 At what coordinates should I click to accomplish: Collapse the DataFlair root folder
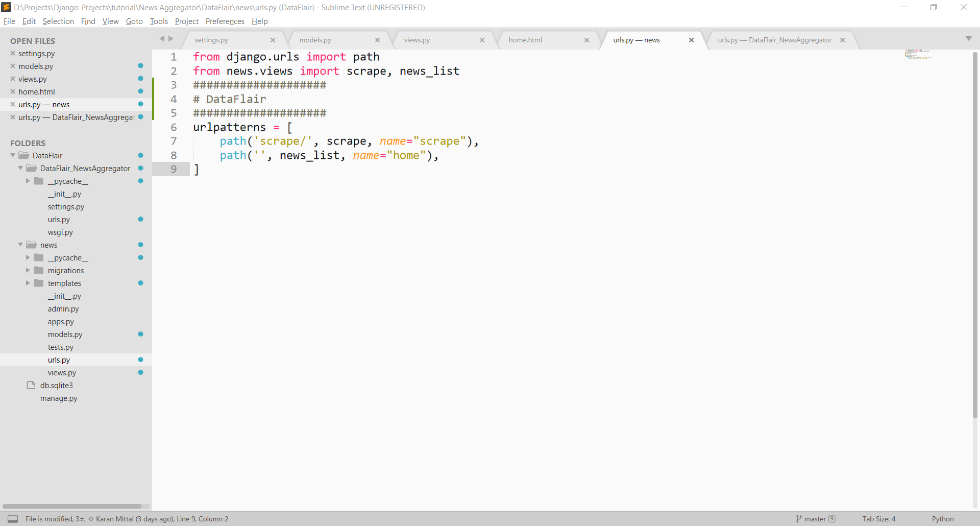pos(13,156)
